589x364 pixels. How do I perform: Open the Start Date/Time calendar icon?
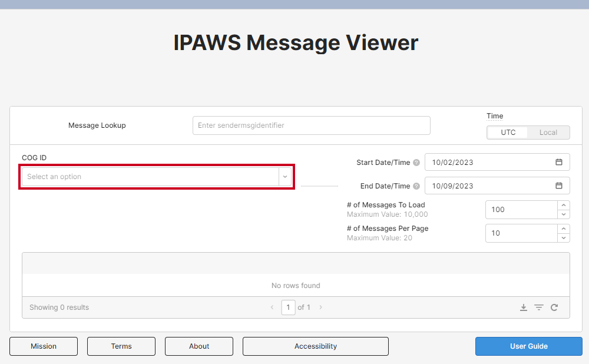[x=559, y=162]
